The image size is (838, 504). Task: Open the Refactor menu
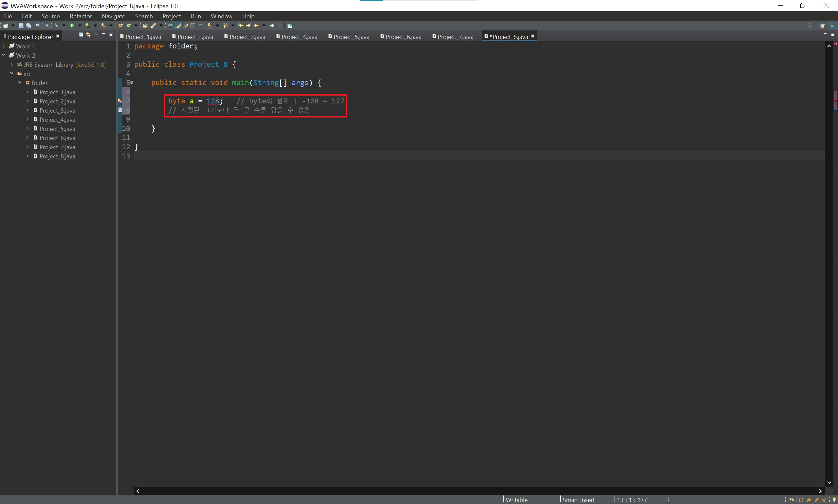tap(81, 16)
